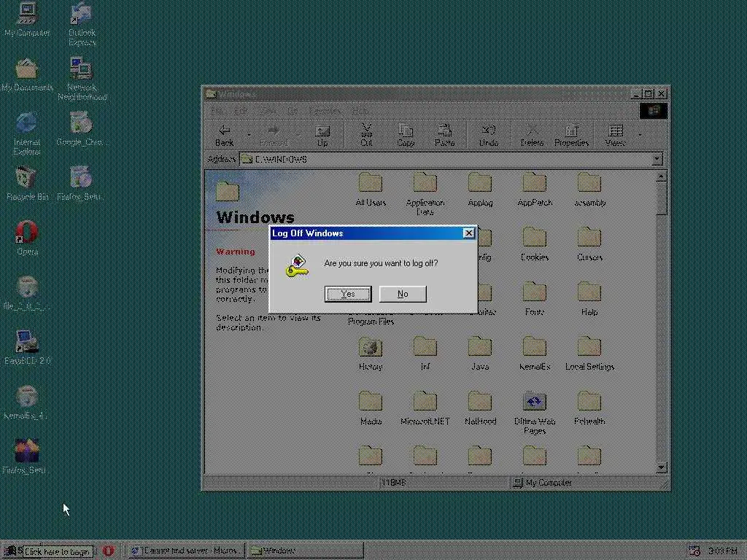Screen dimensions: 747x560
Task: Select the Pchealth folder
Action: click(589, 408)
